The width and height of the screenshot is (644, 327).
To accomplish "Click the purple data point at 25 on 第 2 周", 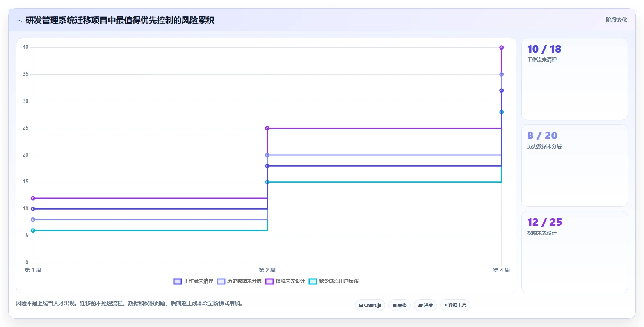I will pyautogui.click(x=267, y=128).
